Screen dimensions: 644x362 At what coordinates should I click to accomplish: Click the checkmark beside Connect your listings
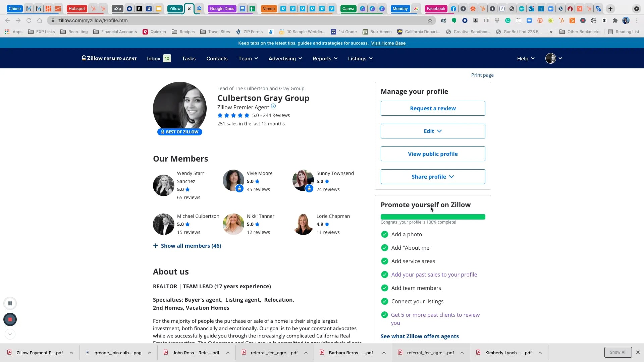384,301
